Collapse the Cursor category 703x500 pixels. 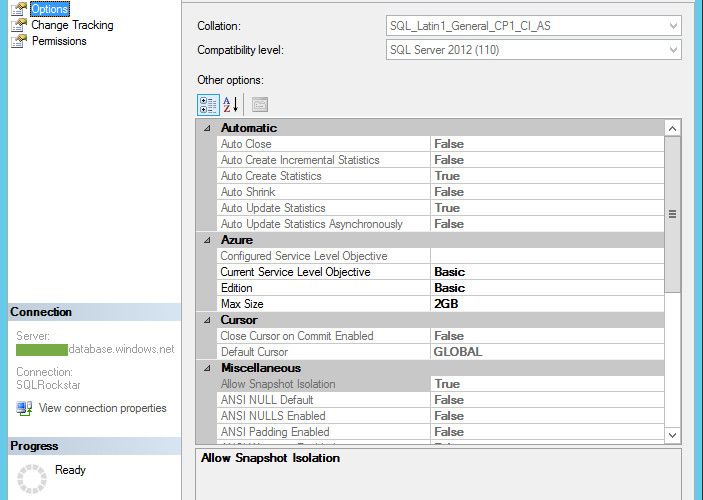point(207,320)
